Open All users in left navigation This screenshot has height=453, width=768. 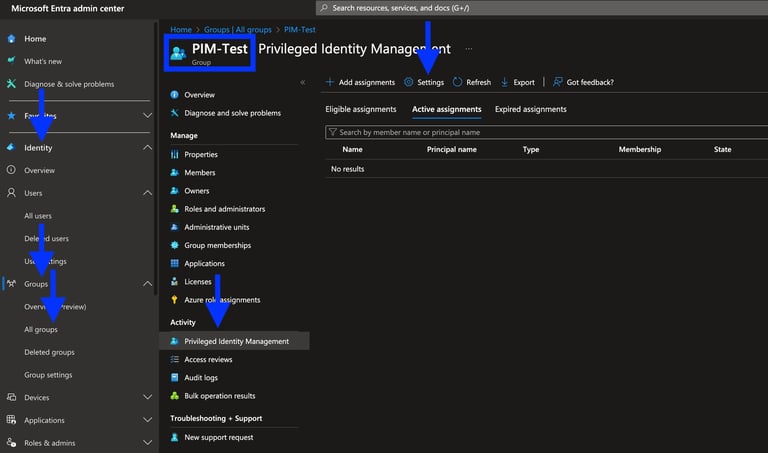(x=38, y=215)
